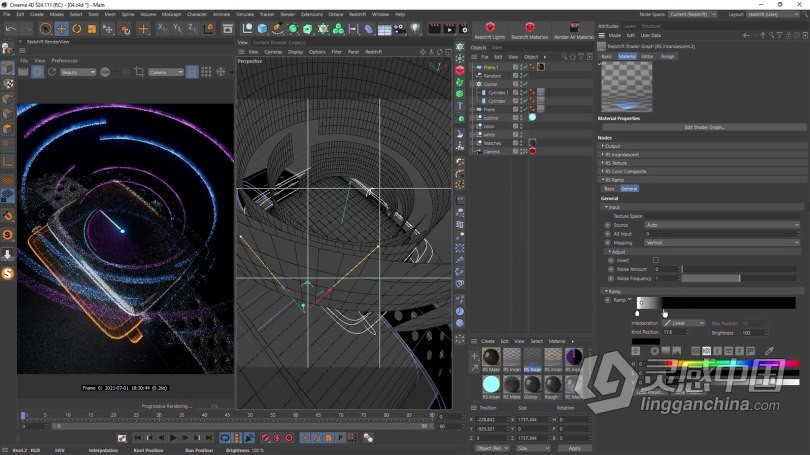Toggle layer checkbox for Cloner object
This screenshot has width=810, height=455.
coord(515,84)
